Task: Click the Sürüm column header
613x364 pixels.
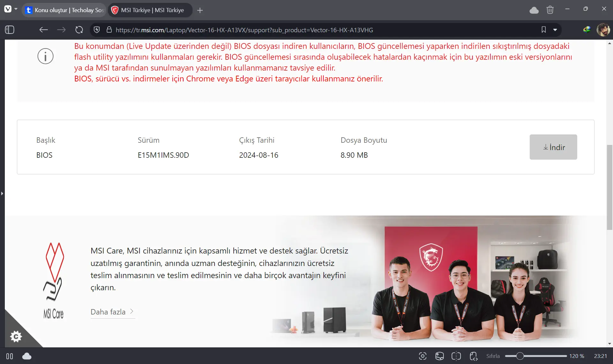Action: (x=148, y=140)
